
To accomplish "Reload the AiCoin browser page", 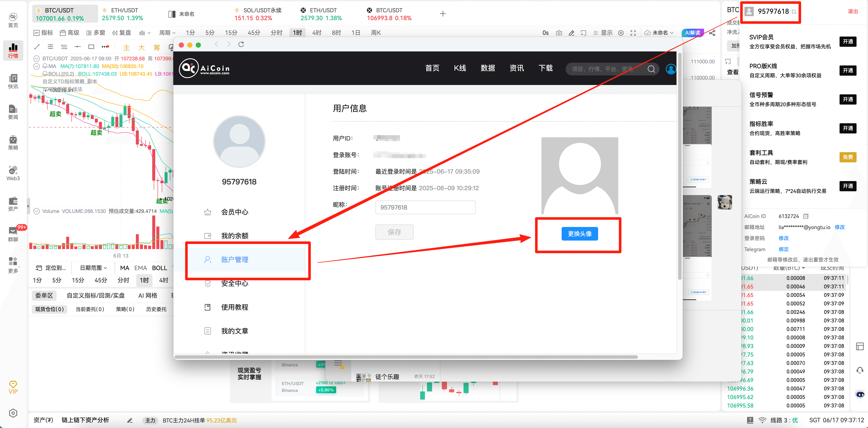I will pos(241,44).
